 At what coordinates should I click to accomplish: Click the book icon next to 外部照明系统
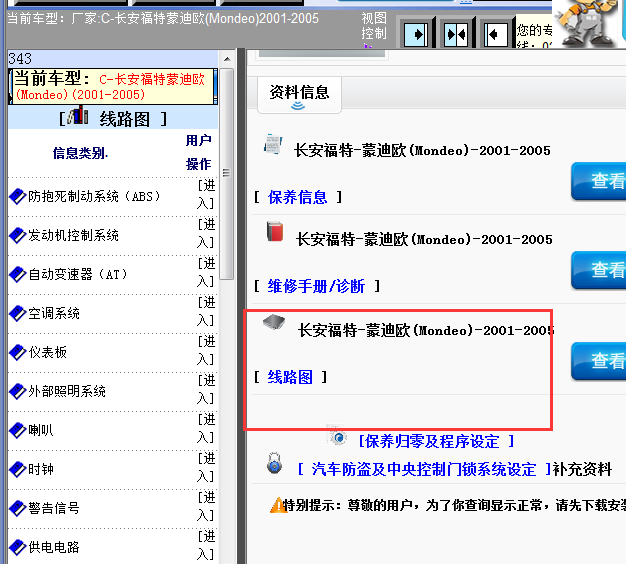point(18,391)
